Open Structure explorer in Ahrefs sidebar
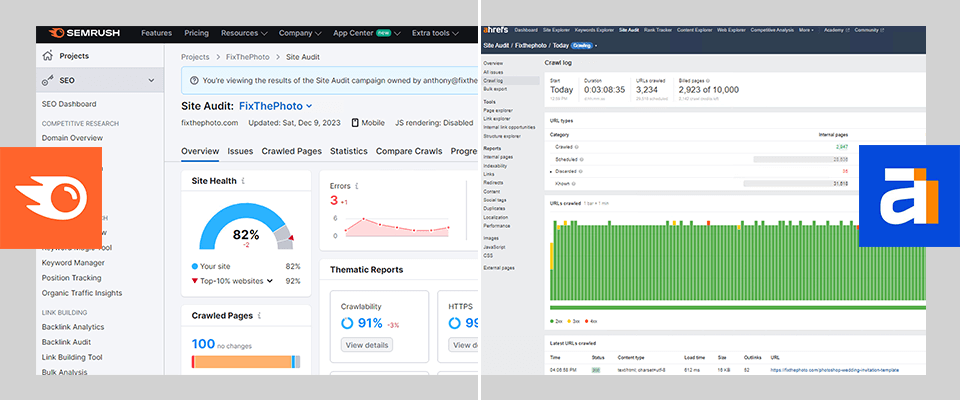Image resolution: width=960 pixels, height=400 pixels. (501, 136)
